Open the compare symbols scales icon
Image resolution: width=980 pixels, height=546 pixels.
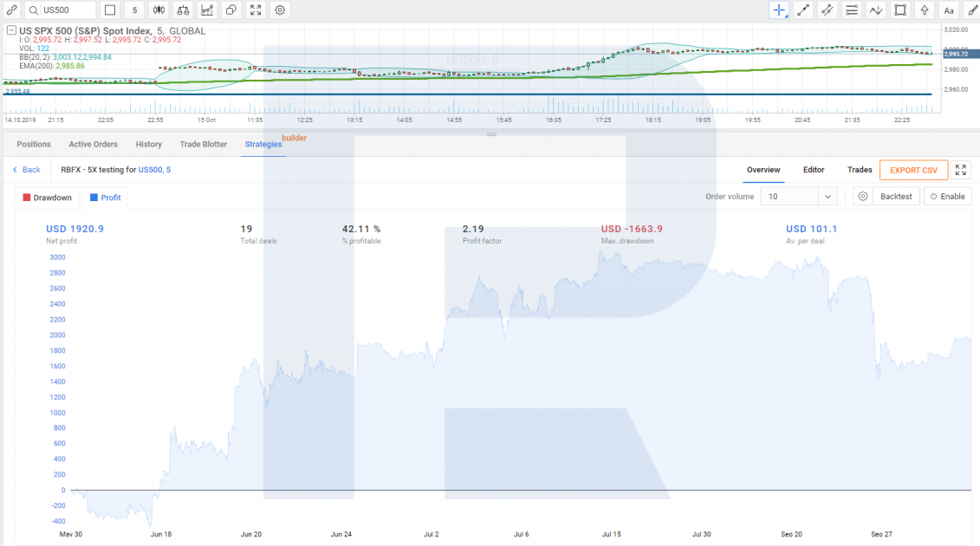(x=183, y=10)
